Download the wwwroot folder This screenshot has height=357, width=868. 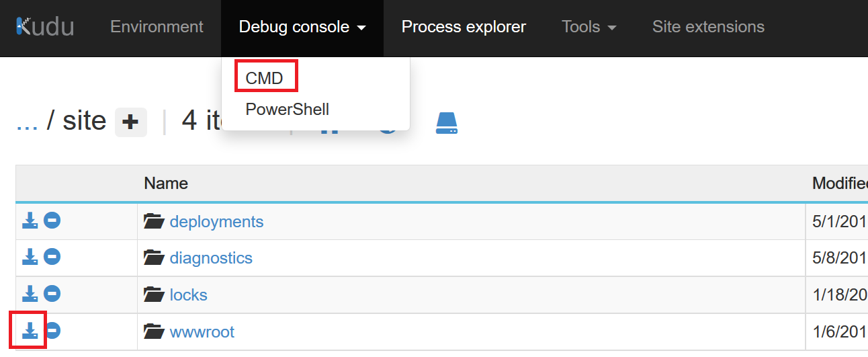30,330
